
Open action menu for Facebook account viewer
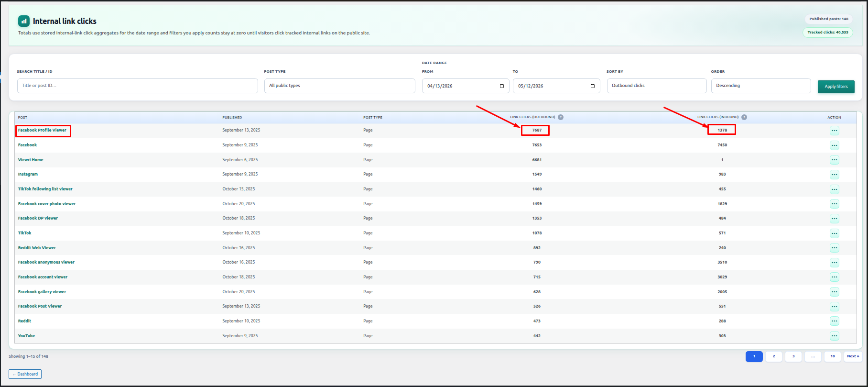(834, 277)
